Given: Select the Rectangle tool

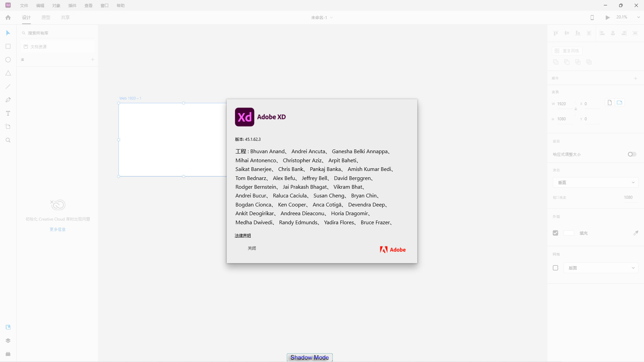Looking at the screenshot, I should coord(8,46).
